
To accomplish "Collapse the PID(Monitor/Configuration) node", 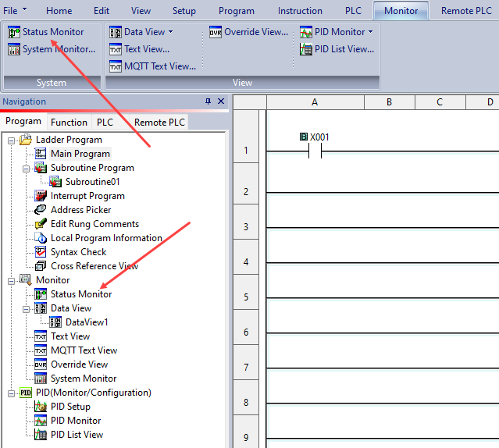I will tap(11, 393).
